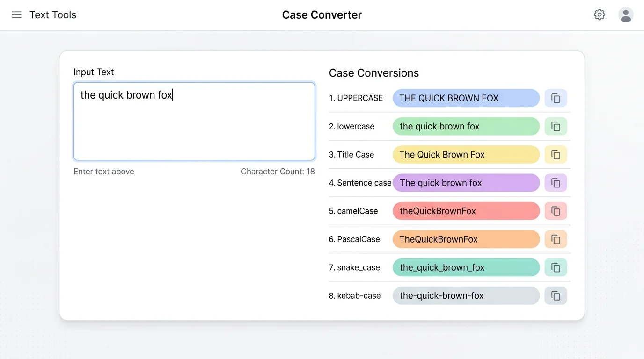Copy the Sentence case conversion result

pyautogui.click(x=556, y=183)
